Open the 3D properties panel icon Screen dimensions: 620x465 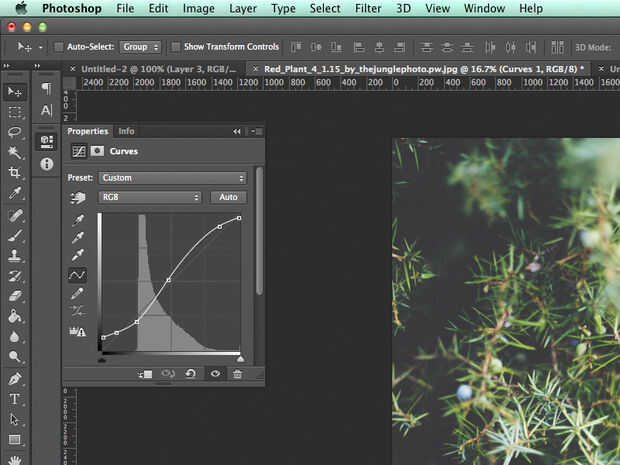[x=46, y=142]
